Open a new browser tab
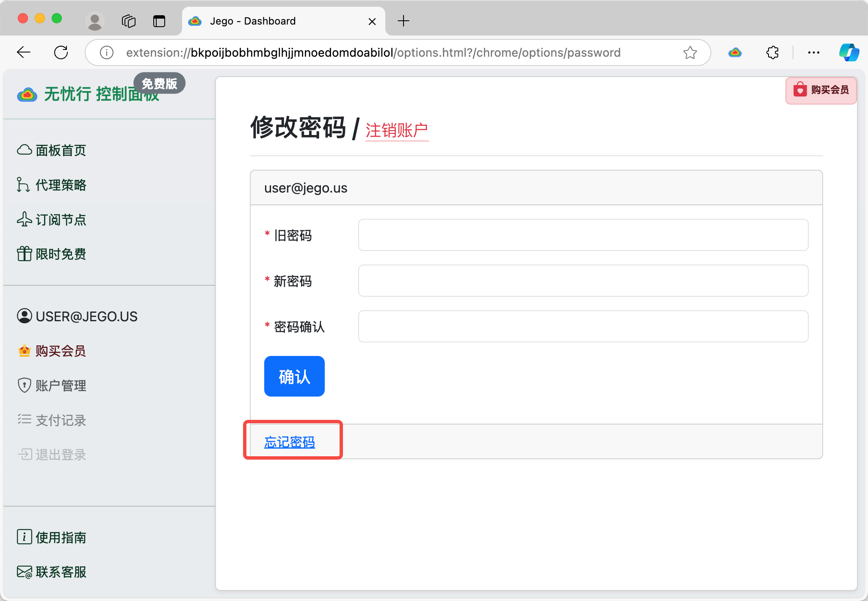The image size is (868, 601). click(x=403, y=21)
